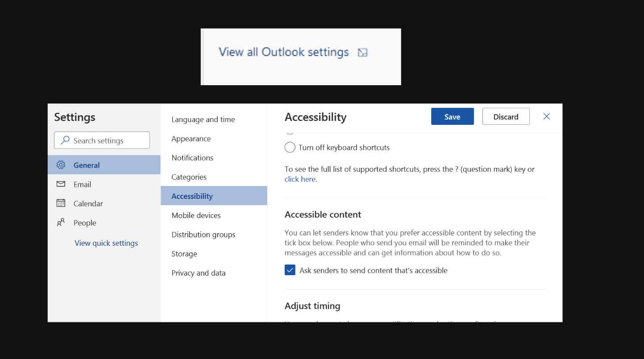
Task: Select the Accessibility settings page
Action: point(214,196)
